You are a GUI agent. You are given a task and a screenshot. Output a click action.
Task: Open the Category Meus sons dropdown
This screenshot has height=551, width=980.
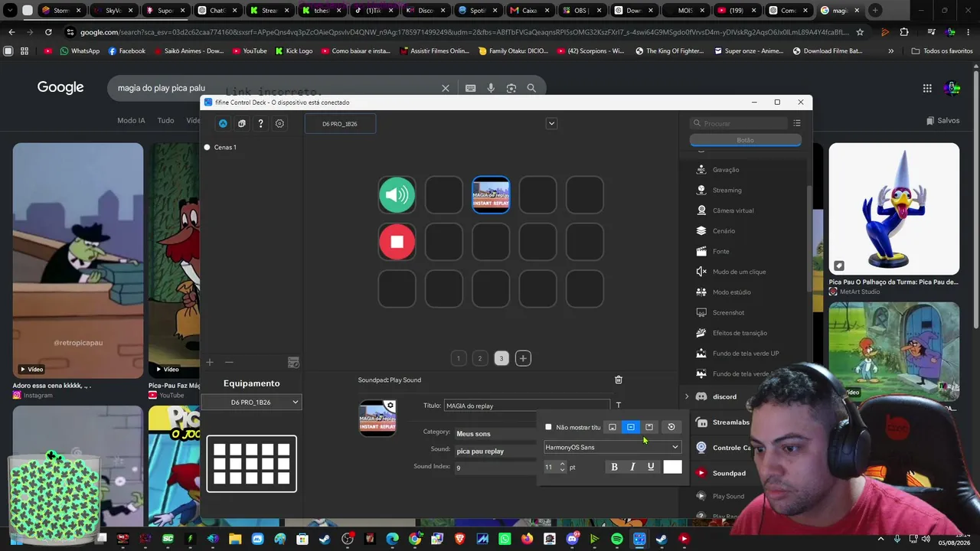tap(494, 434)
